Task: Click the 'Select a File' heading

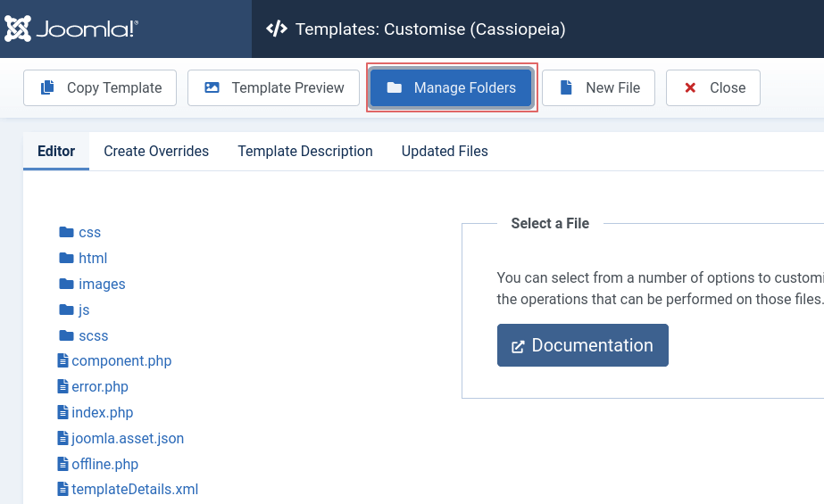Action: coord(550,223)
